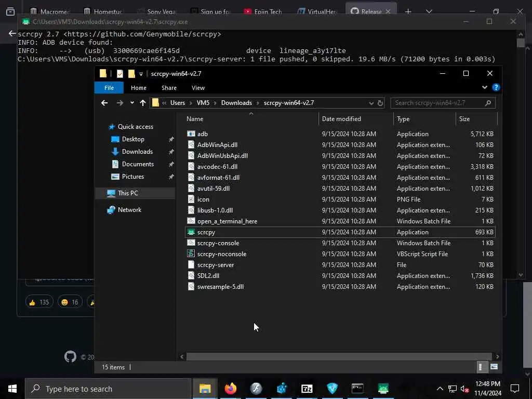
Task: Select the scrcpy-noconsole VBScript icon
Action: 191,254
